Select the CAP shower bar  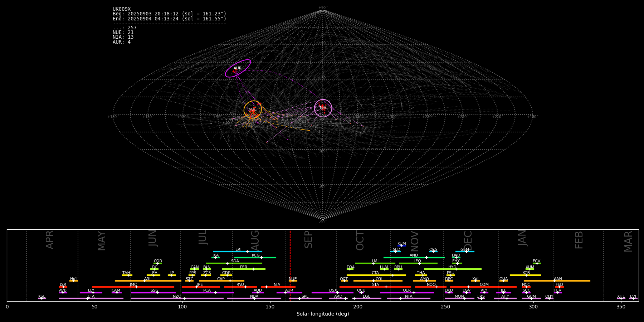click(x=222, y=281)
